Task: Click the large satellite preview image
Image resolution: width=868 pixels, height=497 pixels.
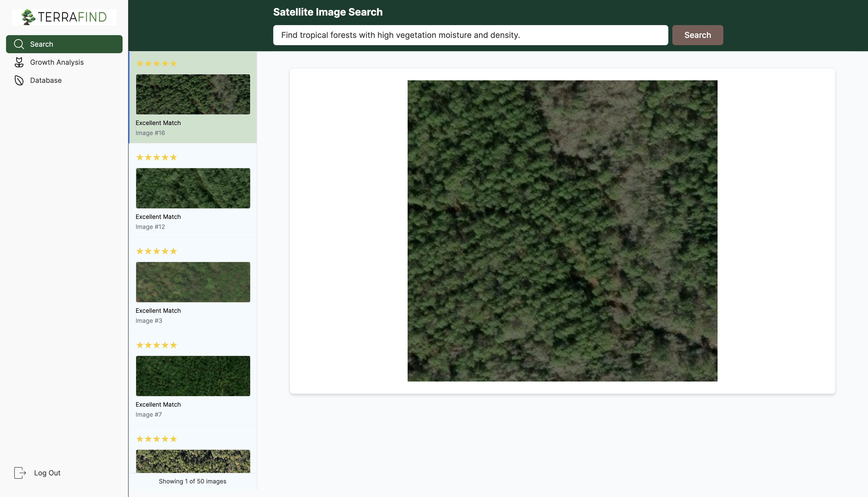Action: click(562, 231)
